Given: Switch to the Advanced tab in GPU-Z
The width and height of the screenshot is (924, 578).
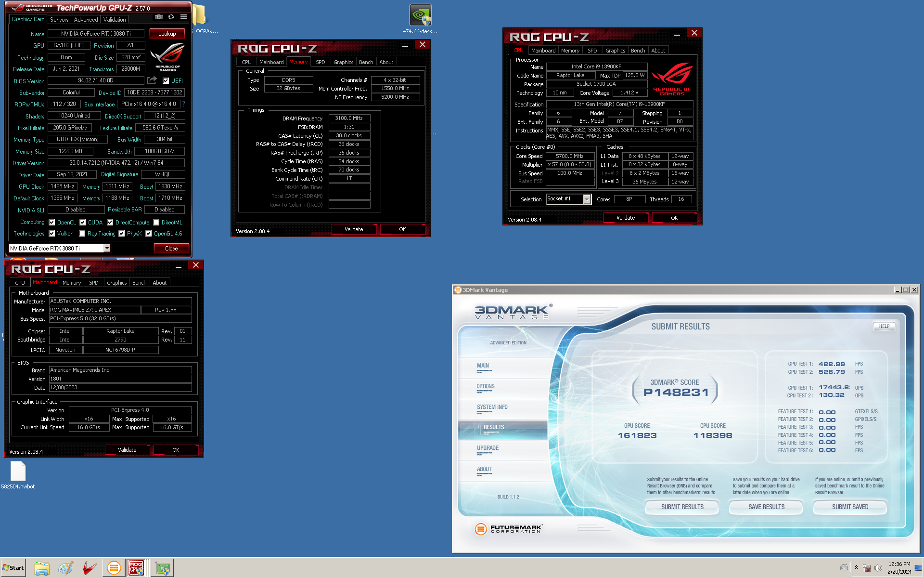Looking at the screenshot, I should (86, 20).
